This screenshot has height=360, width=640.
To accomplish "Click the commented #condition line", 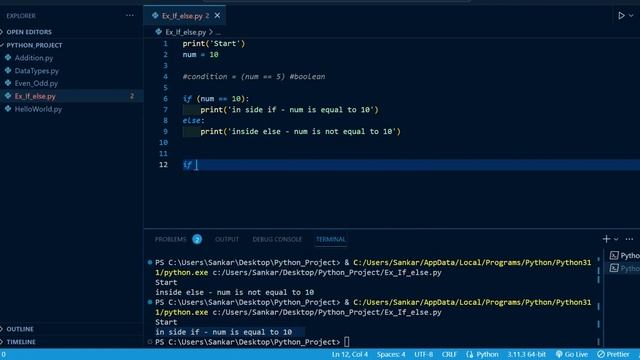I will point(253,76).
